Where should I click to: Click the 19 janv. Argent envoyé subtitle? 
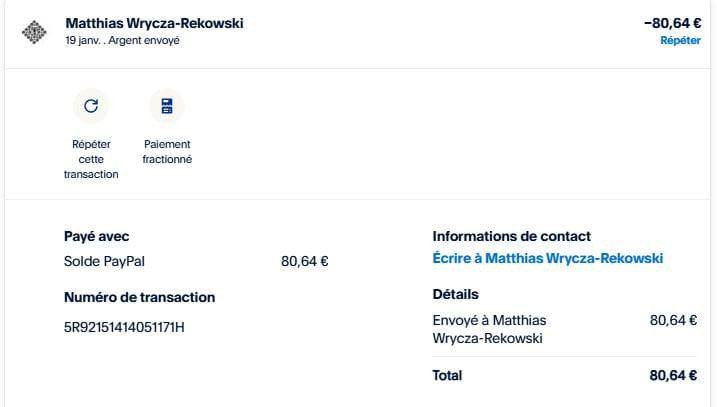[122, 41]
